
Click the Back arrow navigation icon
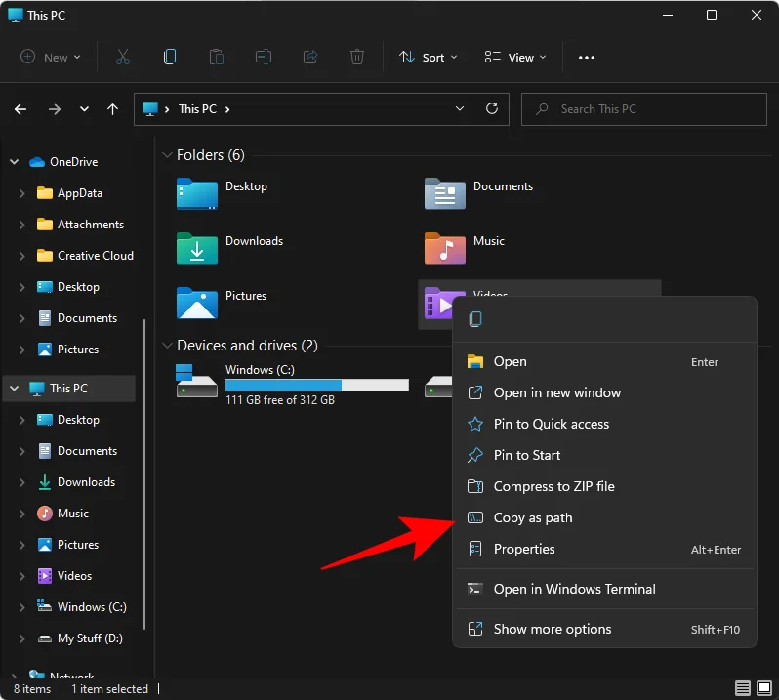click(x=20, y=109)
